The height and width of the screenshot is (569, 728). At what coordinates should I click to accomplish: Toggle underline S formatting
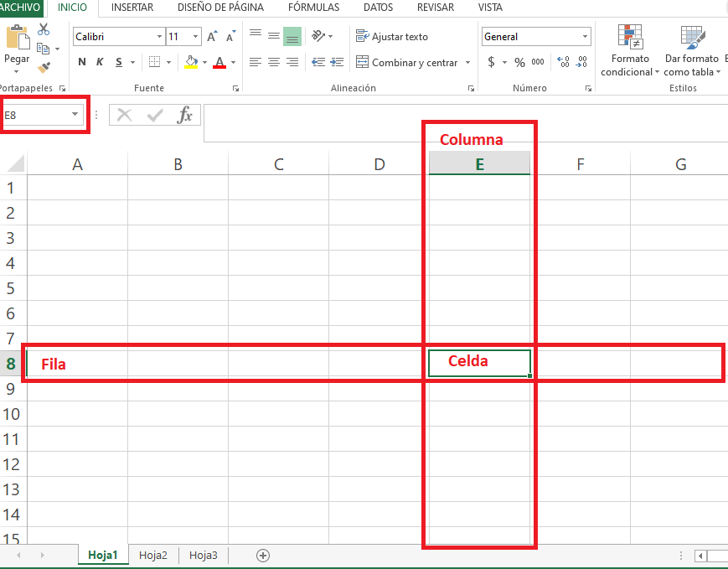(x=119, y=62)
